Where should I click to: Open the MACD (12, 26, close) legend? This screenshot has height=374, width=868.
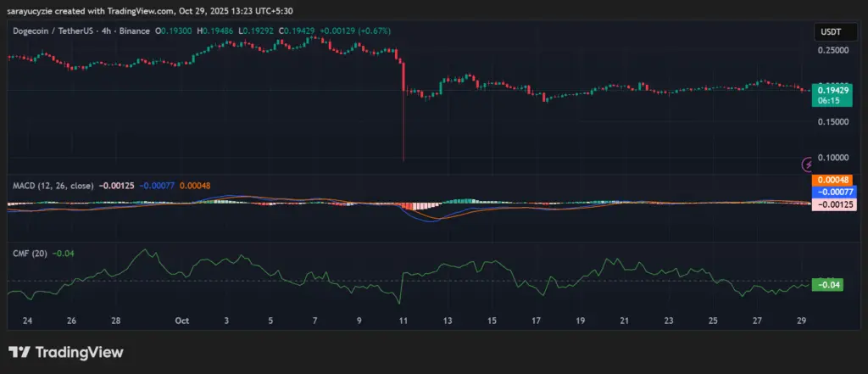tap(53, 185)
